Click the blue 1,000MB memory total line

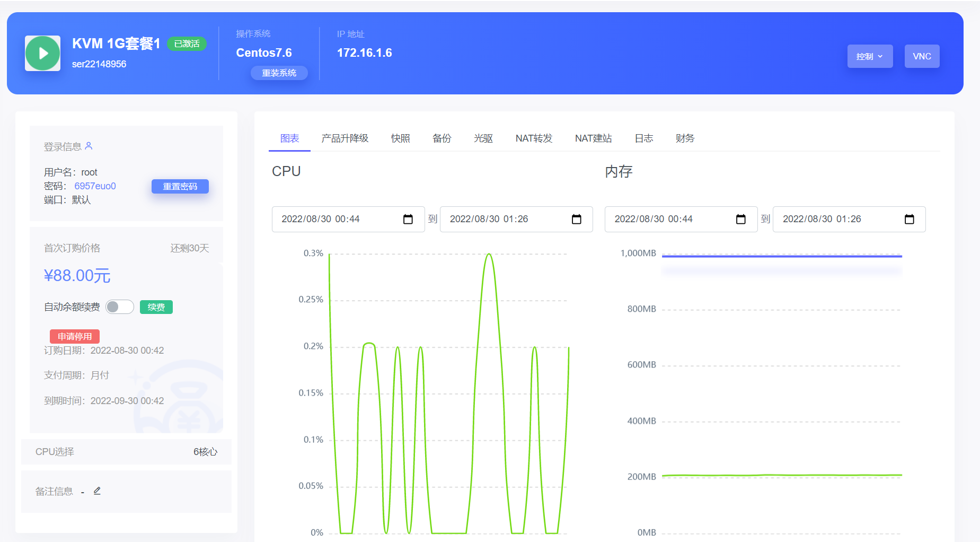point(782,256)
